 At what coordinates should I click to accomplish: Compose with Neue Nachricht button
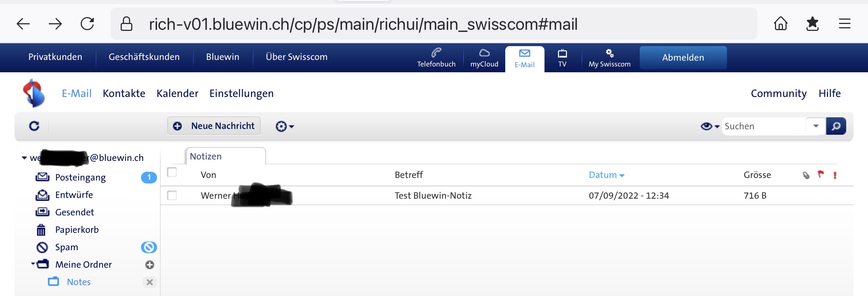pyautogui.click(x=214, y=126)
